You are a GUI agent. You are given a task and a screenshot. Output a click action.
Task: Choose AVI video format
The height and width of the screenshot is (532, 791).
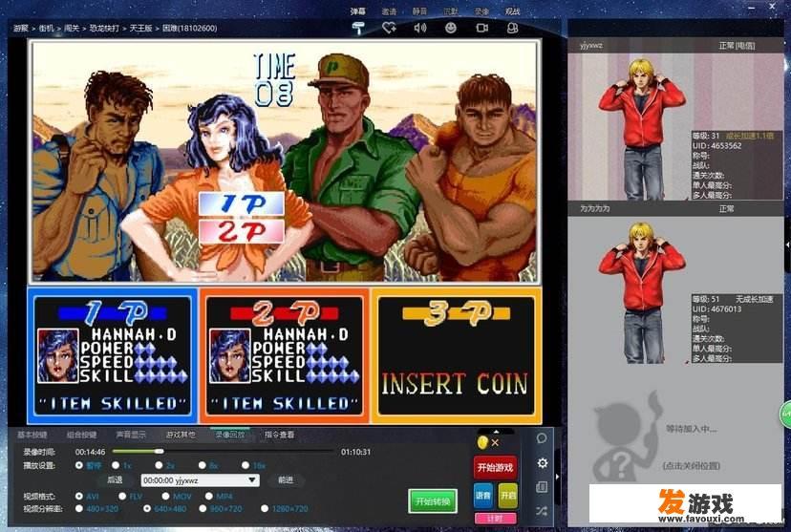[78, 497]
